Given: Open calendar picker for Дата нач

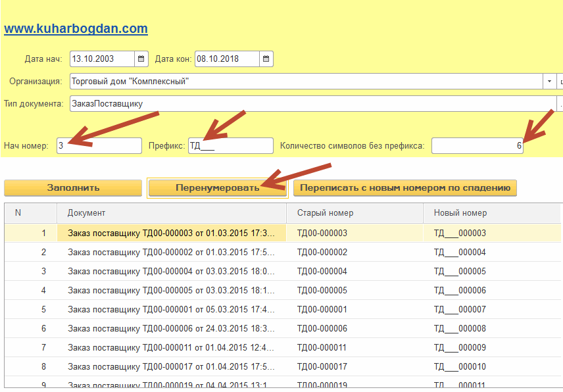Looking at the screenshot, I should click(x=141, y=59).
